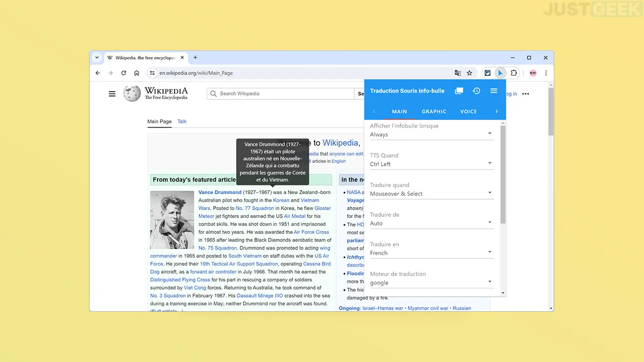Click the site information icon in address bar
Screen dimensions: 644x362
(x=152, y=73)
